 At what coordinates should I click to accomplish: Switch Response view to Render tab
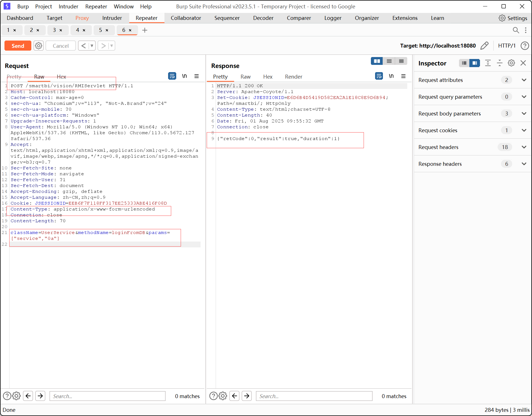[x=293, y=77]
